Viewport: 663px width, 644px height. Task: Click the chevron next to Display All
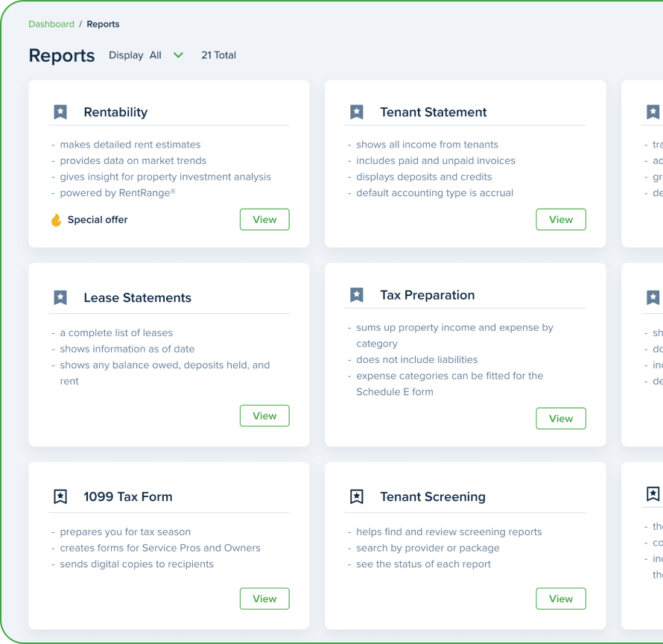pos(177,55)
